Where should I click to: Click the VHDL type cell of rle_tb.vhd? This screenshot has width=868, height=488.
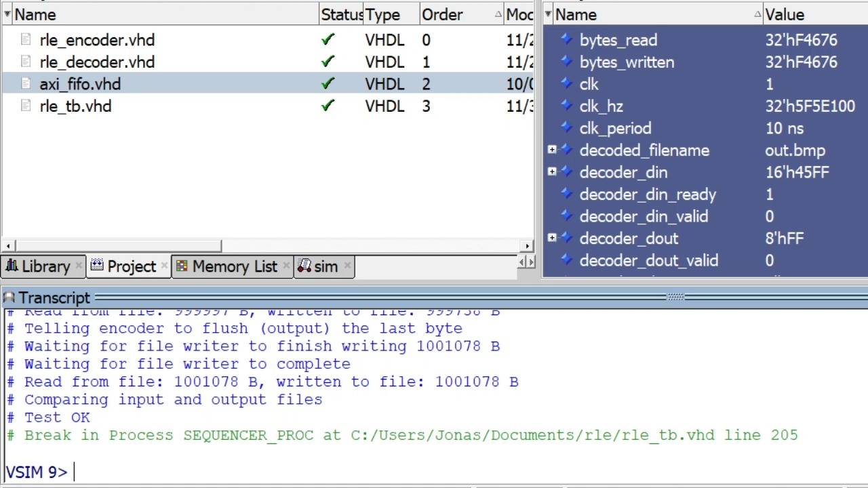point(384,106)
